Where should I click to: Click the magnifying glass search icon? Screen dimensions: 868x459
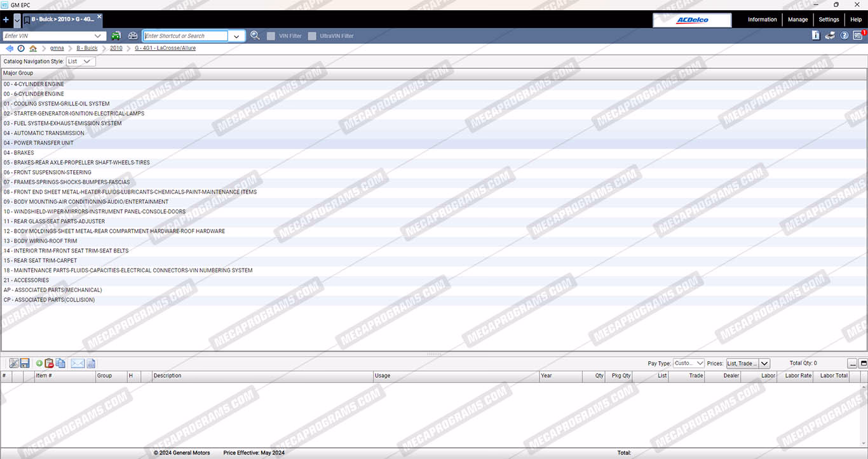pyautogui.click(x=255, y=36)
